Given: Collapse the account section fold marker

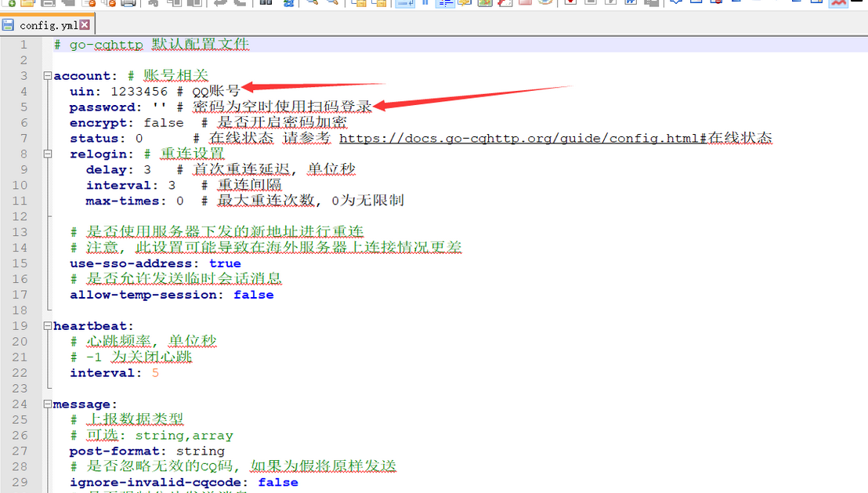Looking at the screenshot, I should 49,76.
